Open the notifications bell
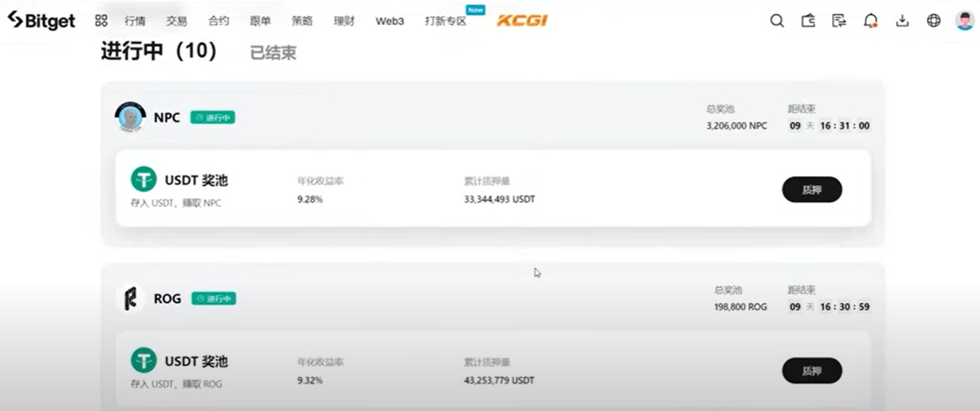Viewport: 980px width, 411px height. (x=870, y=21)
